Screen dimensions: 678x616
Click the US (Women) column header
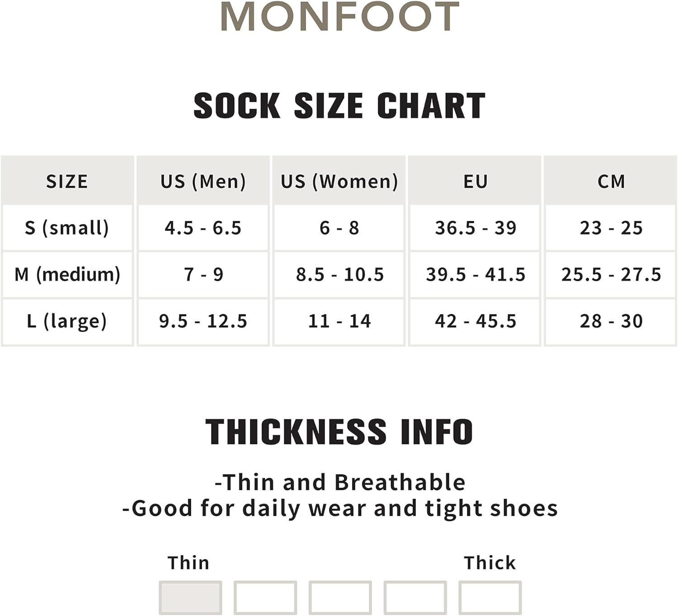tap(339, 181)
